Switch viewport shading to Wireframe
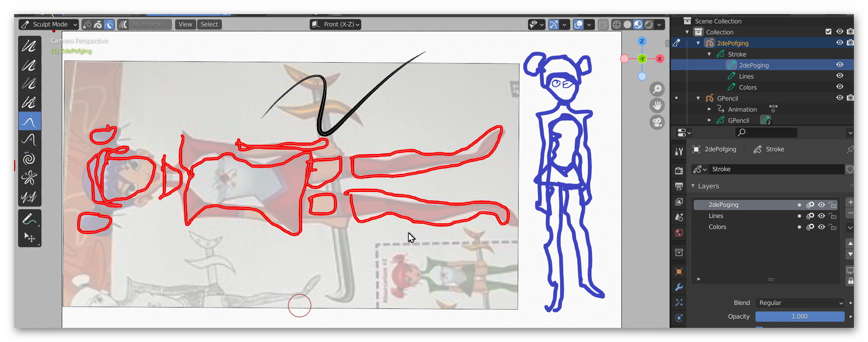 tap(617, 24)
